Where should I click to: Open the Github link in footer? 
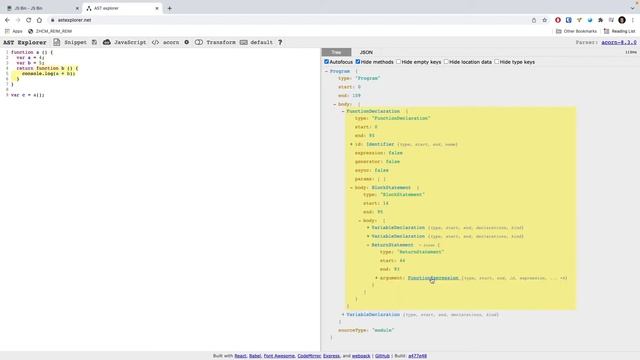[x=382, y=356]
